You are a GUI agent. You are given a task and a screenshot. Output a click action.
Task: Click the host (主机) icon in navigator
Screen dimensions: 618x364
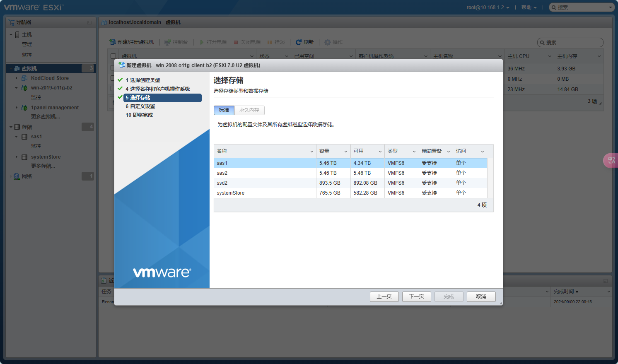pos(17,35)
